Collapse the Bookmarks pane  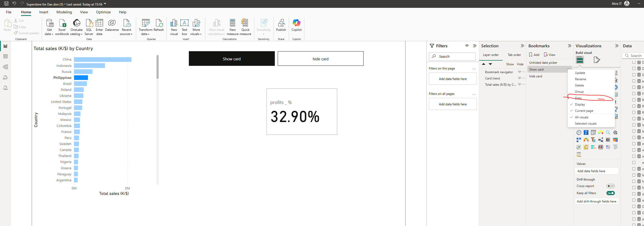(569, 46)
